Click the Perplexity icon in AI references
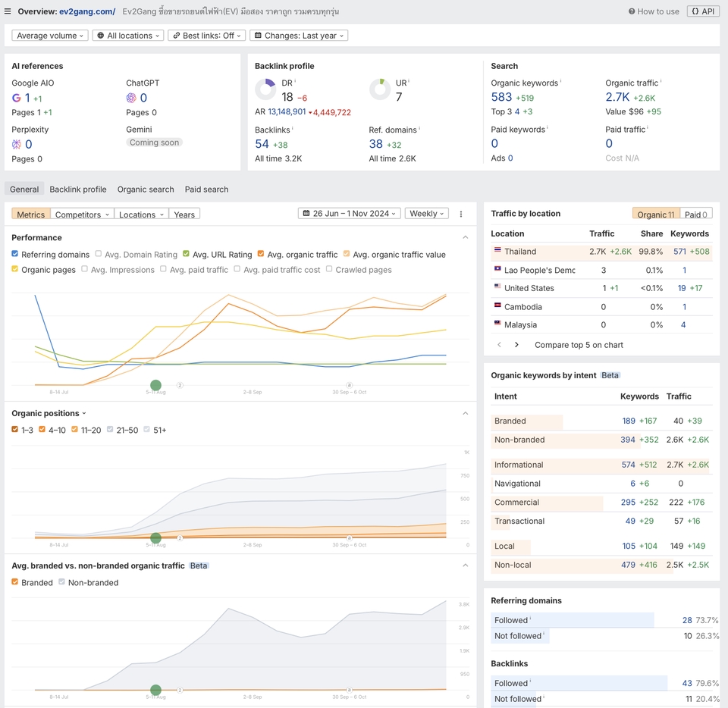 16,143
